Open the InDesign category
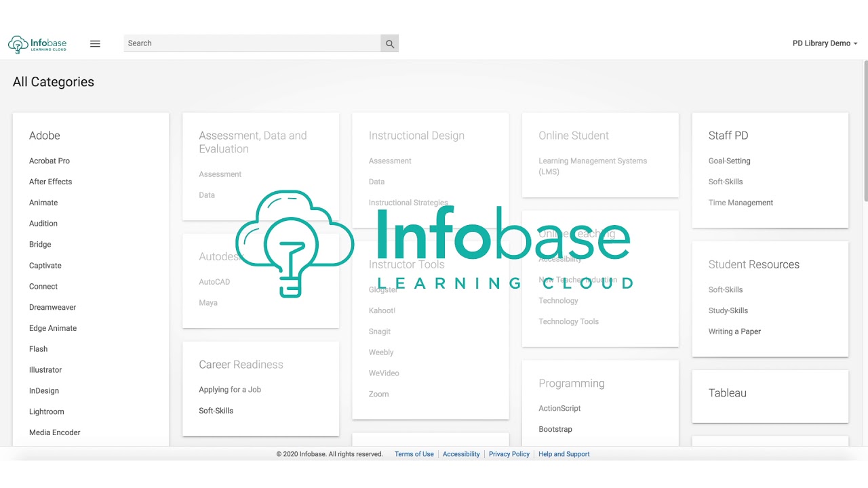This screenshot has height=488, width=868. coord(44,391)
